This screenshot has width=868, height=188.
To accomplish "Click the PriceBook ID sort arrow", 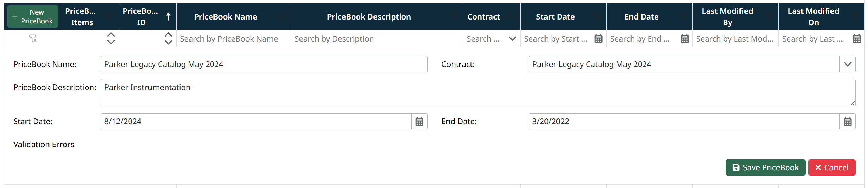I will coord(169,17).
